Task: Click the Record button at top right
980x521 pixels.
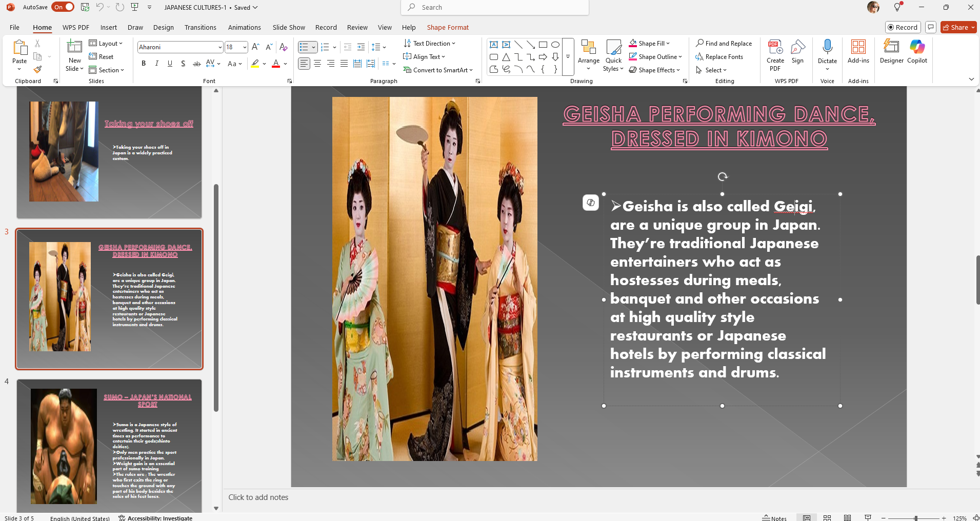Action: (x=903, y=27)
